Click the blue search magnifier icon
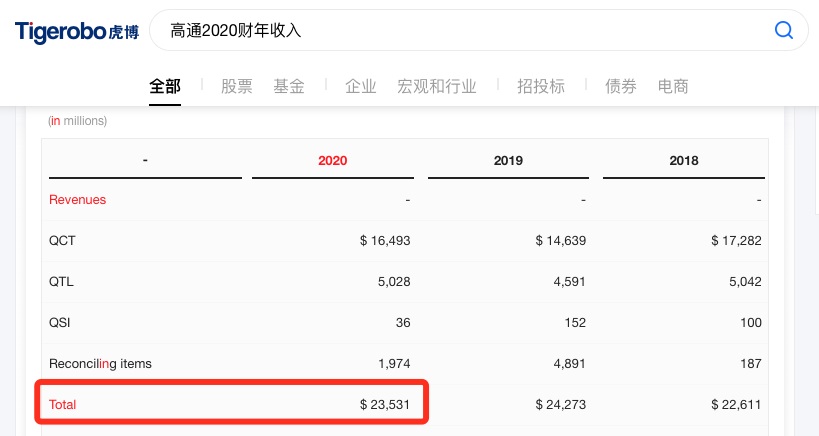Image resolution: width=819 pixels, height=436 pixels. click(783, 30)
